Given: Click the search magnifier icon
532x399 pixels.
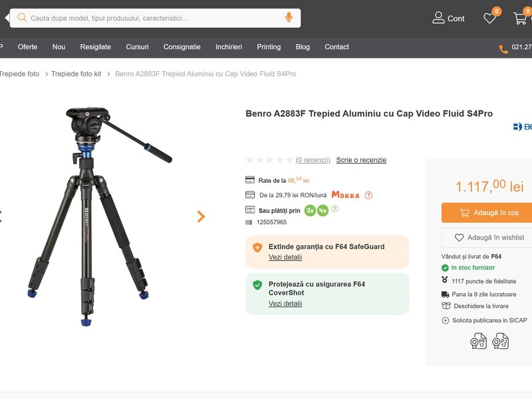Looking at the screenshot, I should [22, 18].
